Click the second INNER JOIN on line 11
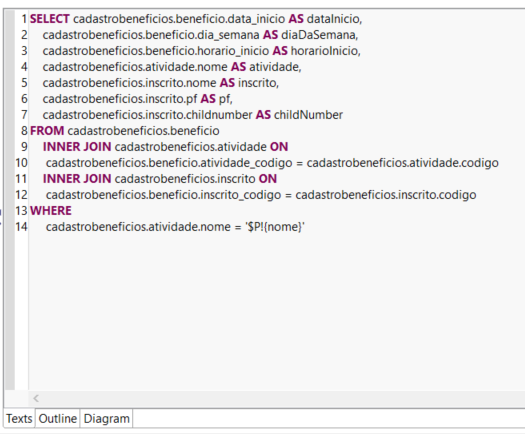525x434 pixels. (77, 179)
